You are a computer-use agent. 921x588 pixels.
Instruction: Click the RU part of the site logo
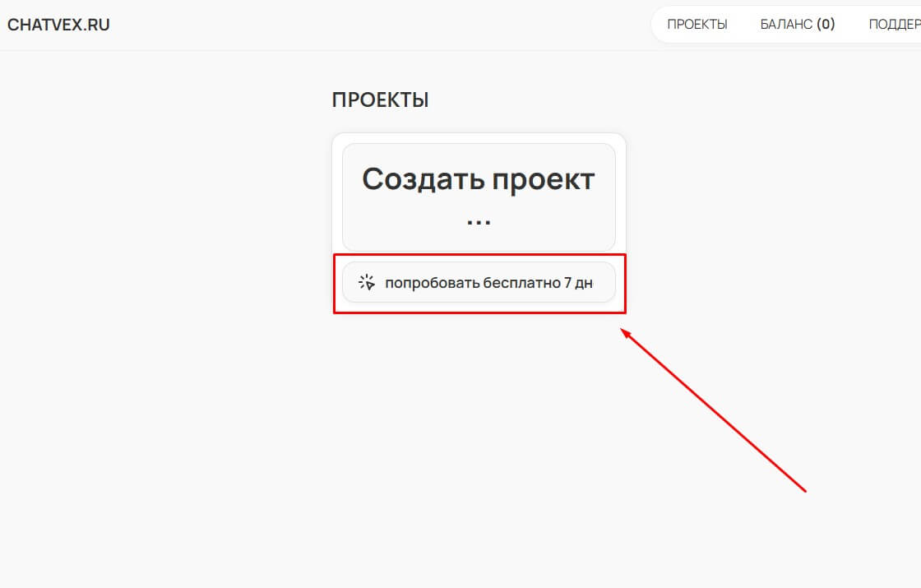[98, 25]
